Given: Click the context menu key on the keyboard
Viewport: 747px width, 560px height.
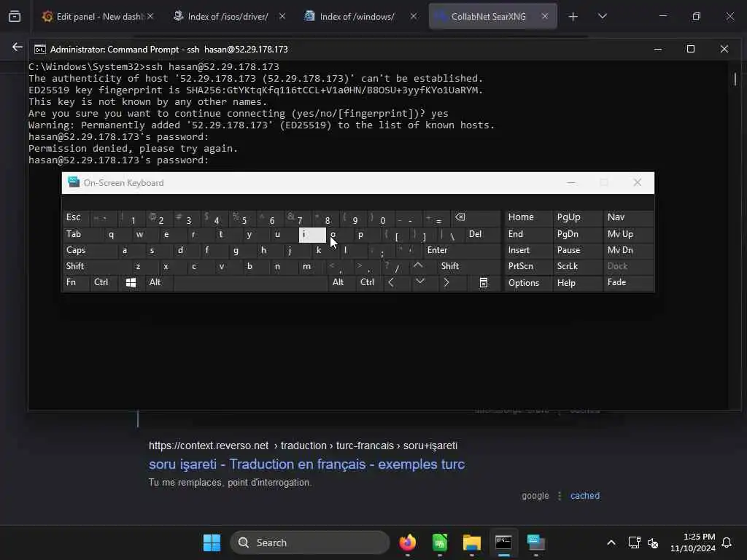Looking at the screenshot, I should [x=483, y=282].
